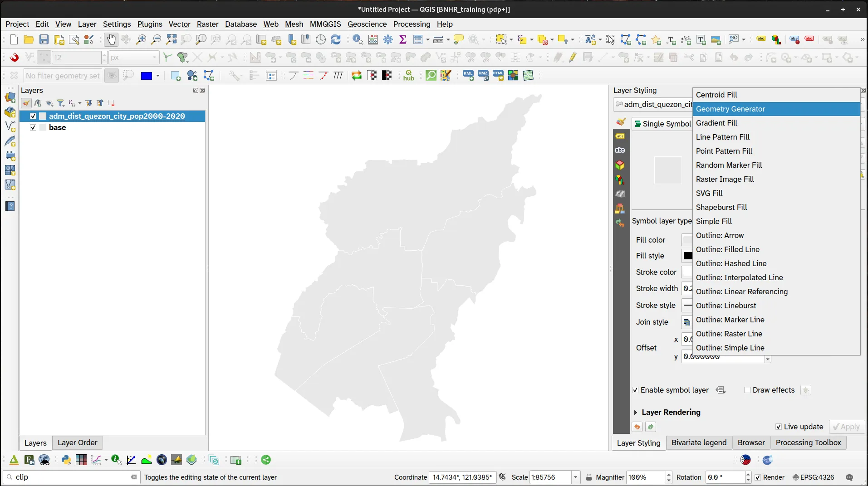Open the Processing menu
868x486 pixels.
click(x=412, y=24)
